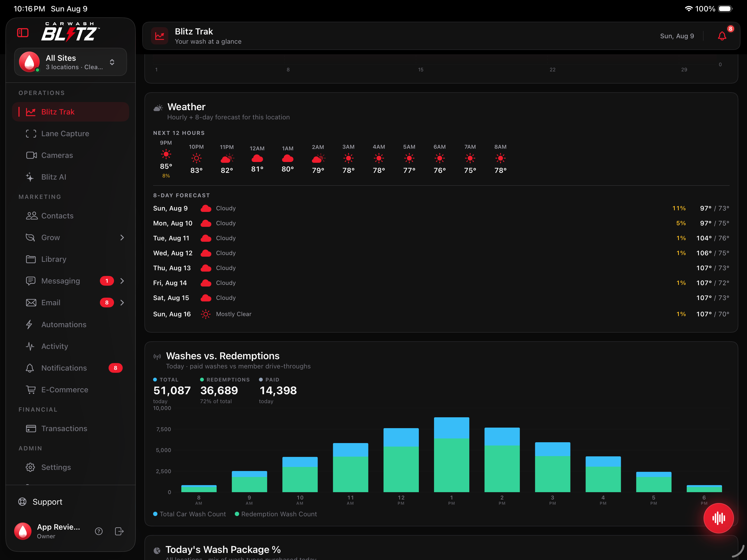Click the Transactions card icon
The image size is (747, 560).
(31, 428)
